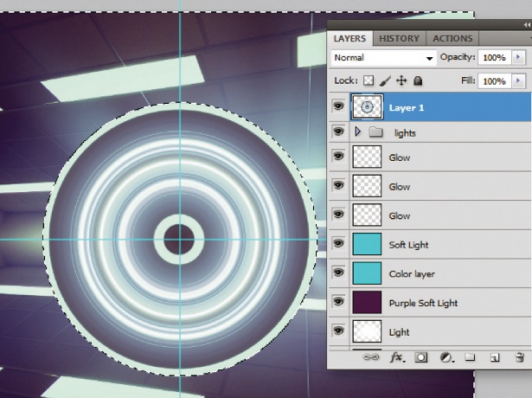Image resolution: width=532 pixels, height=398 pixels.
Task: Hide the topmost Glow layer
Action: (x=338, y=156)
